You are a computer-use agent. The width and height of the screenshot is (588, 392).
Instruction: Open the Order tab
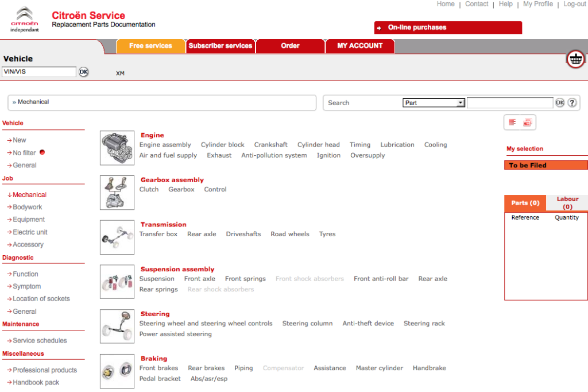[290, 46]
